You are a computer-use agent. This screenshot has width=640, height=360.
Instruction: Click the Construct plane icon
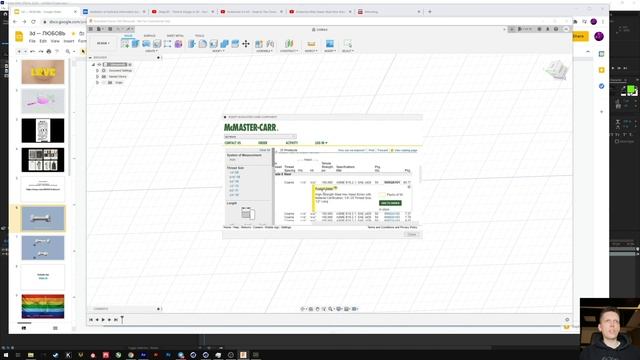click(289, 44)
